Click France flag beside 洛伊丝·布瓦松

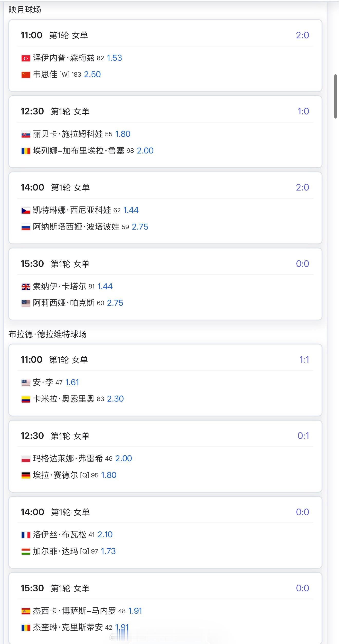pyautogui.click(x=26, y=535)
